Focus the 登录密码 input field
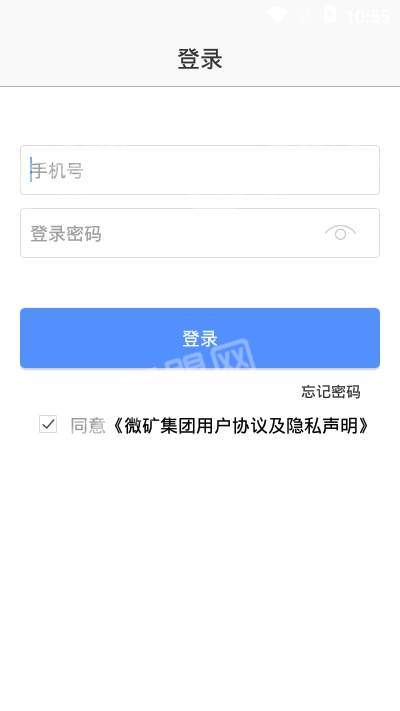This screenshot has height=711, width=400. pos(200,233)
